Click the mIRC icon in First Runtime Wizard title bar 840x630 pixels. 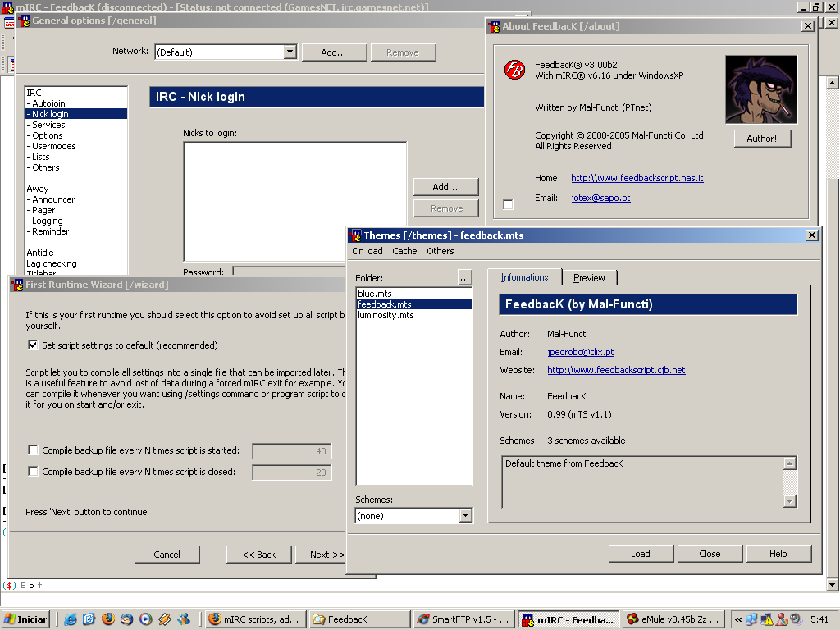click(x=17, y=285)
